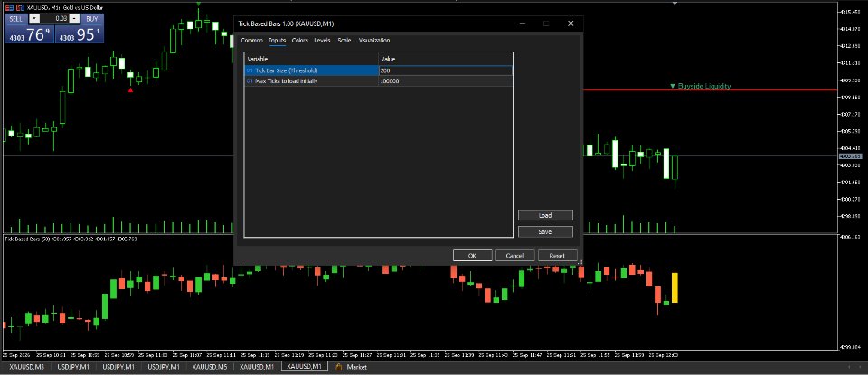Screen dimensions: 868x375
Task: Click the Cancel button
Action: point(514,256)
